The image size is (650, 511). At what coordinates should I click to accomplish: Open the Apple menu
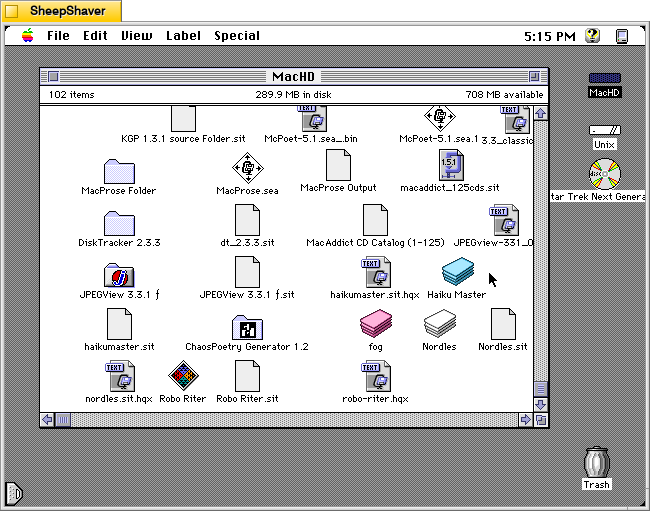point(28,36)
